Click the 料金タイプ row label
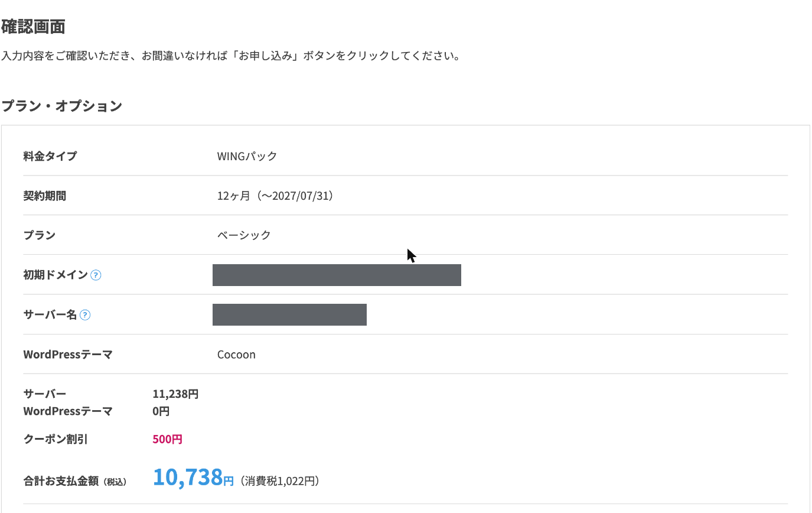This screenshot has height=513, width=812. click(x=50, y=156)
